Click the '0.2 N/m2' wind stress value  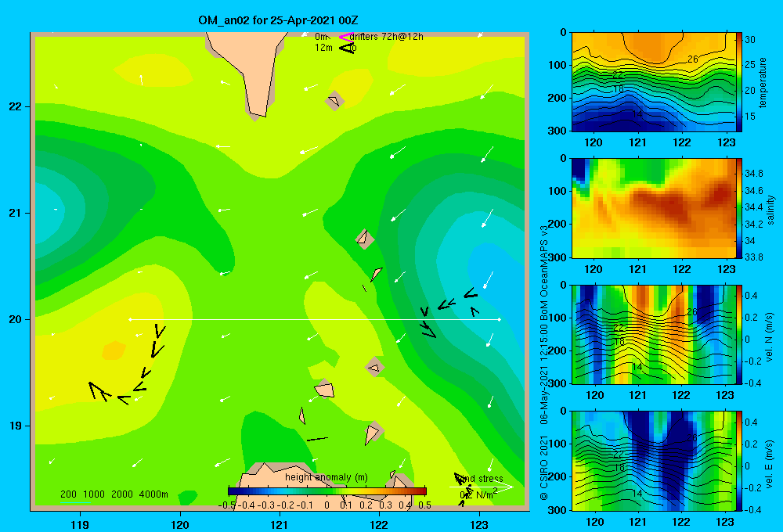pos(478,494)
